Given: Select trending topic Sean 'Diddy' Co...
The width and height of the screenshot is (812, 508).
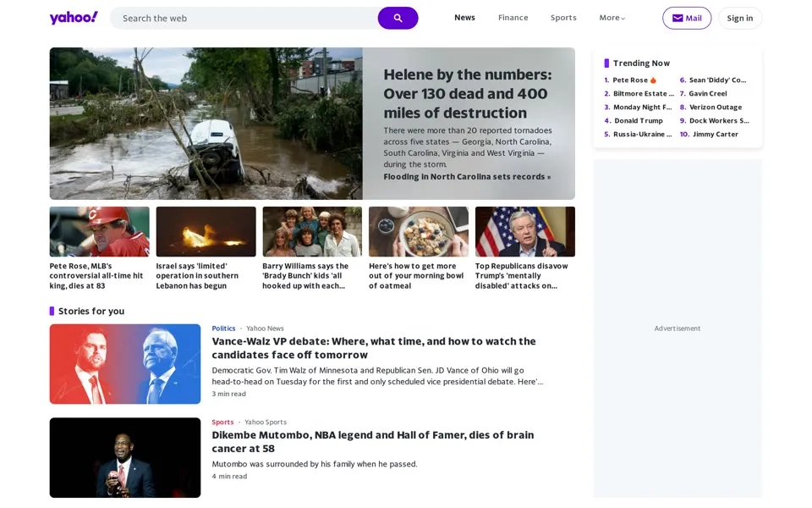Looking at the screenshot, I should coord(718,80).
